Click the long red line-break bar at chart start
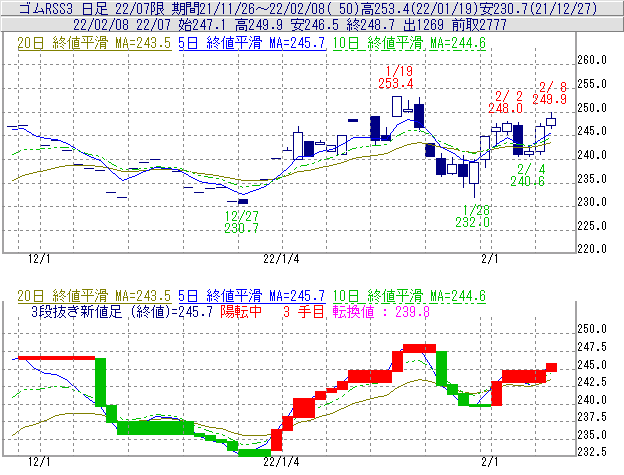624x475 pixels. coord(57,358)
